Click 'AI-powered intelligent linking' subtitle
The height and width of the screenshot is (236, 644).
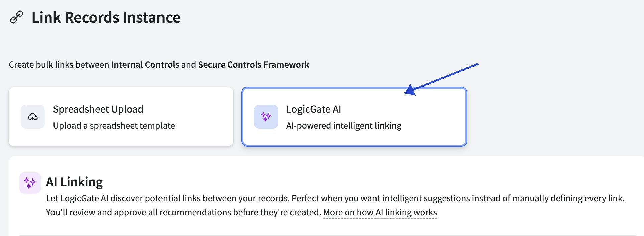click(344, 126)
